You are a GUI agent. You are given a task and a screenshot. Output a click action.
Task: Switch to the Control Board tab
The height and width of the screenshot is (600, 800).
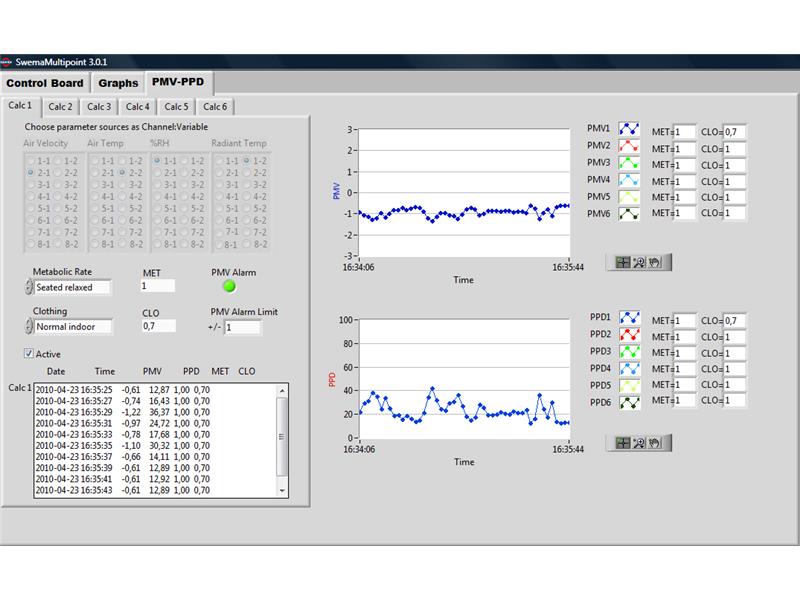[45, 83]
